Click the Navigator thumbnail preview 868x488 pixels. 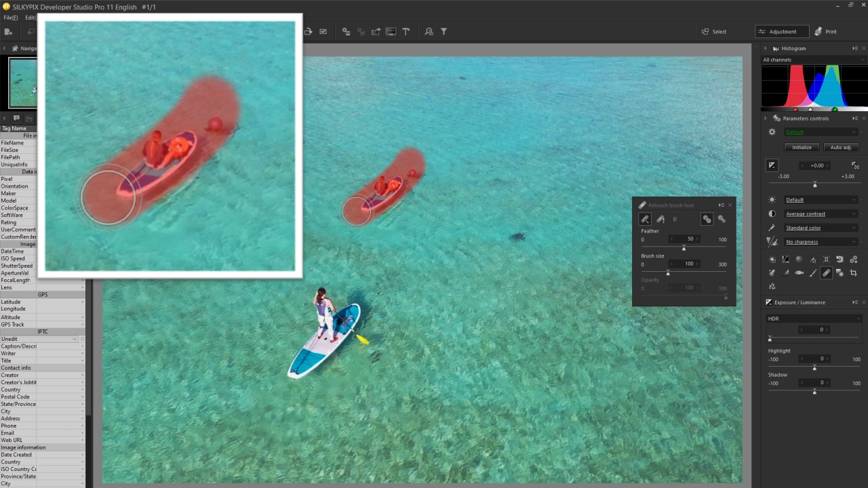23,82
